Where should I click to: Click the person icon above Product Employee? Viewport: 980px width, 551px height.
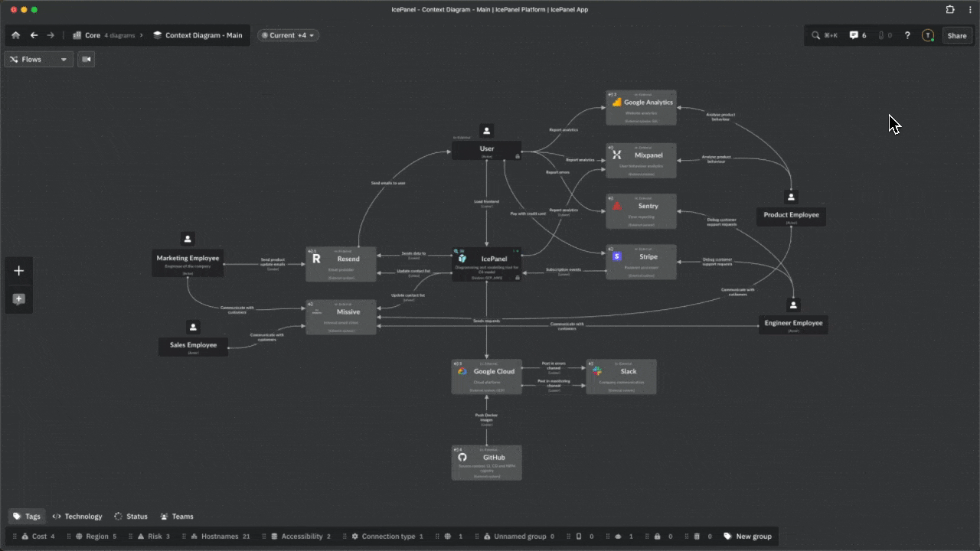pyautogui.click(x=792, y=197)
